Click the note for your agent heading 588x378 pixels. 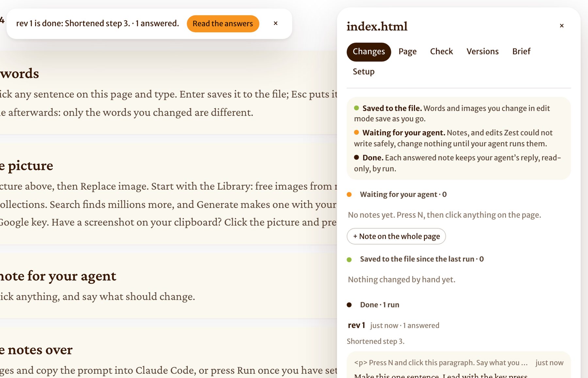(58, 276)
